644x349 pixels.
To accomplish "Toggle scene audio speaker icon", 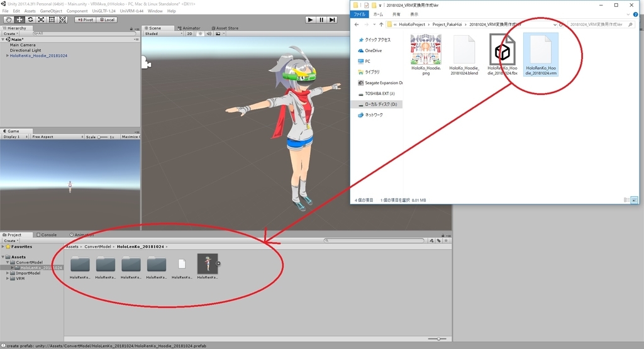I will [x=209, y=34].
